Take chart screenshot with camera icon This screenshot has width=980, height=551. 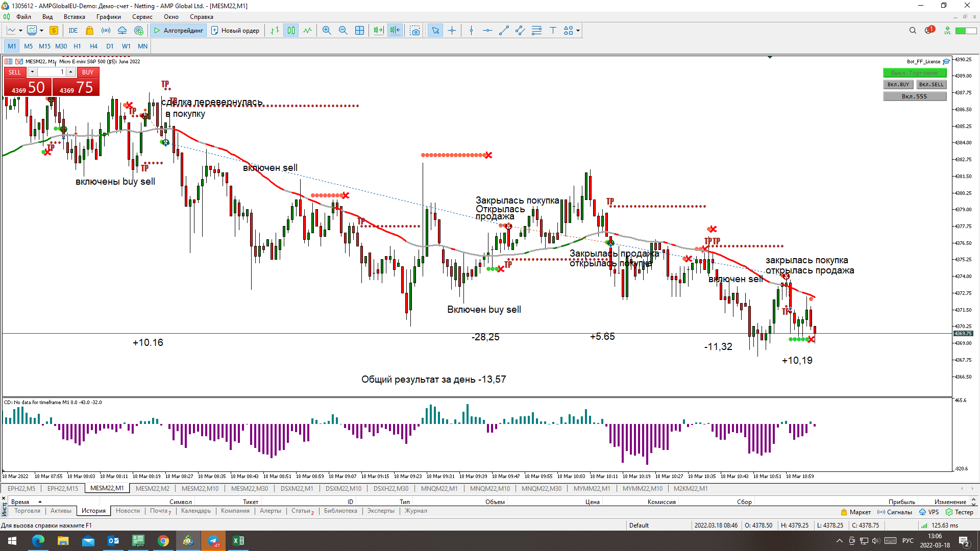415,31
